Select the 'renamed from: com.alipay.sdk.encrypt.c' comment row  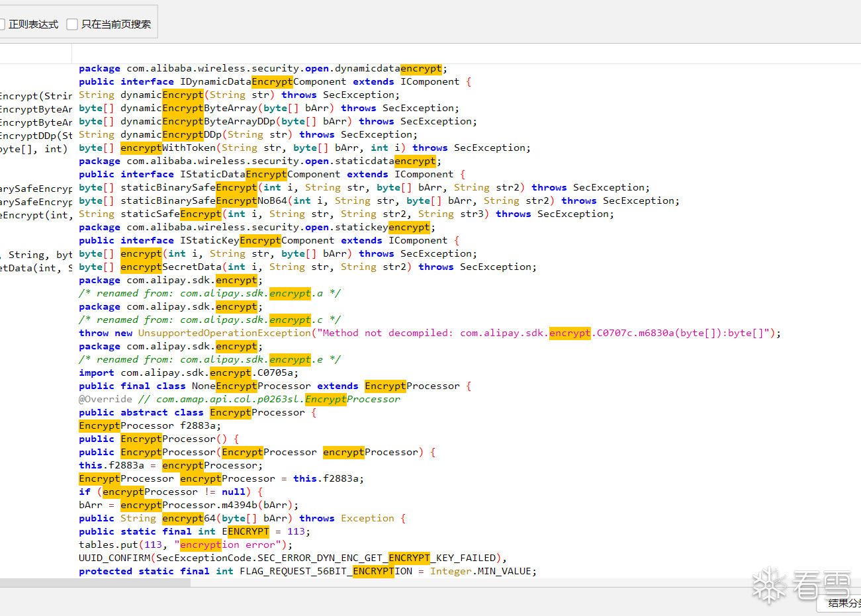(x=210, y=320)
